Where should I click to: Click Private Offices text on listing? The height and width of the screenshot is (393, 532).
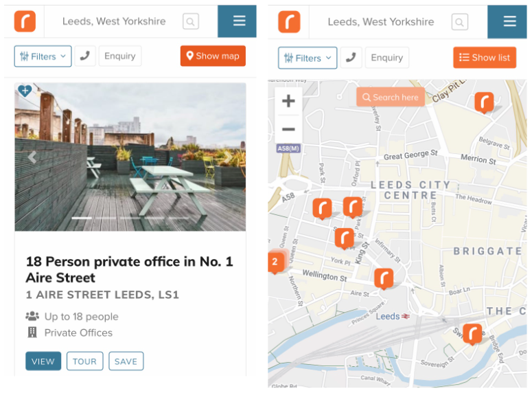coord(78,333)
